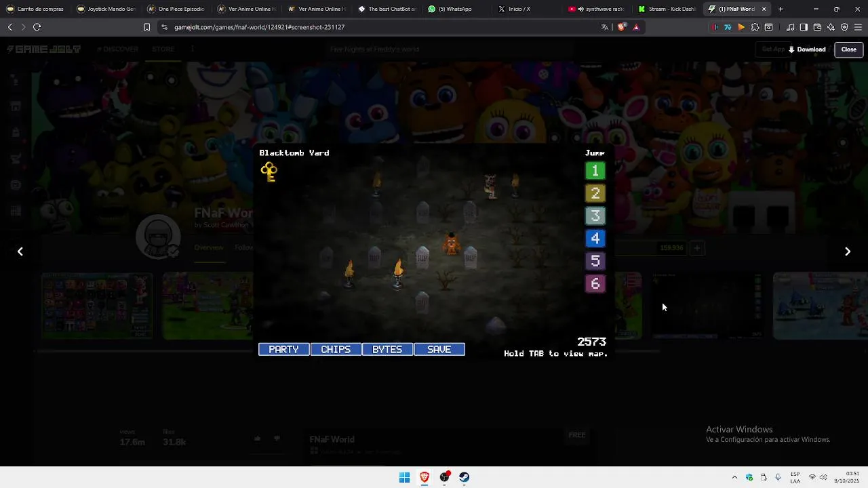Open the extensions puzzle piece menu
The height and width of the screenshot is (488, 868).
(x=755, y=27)
